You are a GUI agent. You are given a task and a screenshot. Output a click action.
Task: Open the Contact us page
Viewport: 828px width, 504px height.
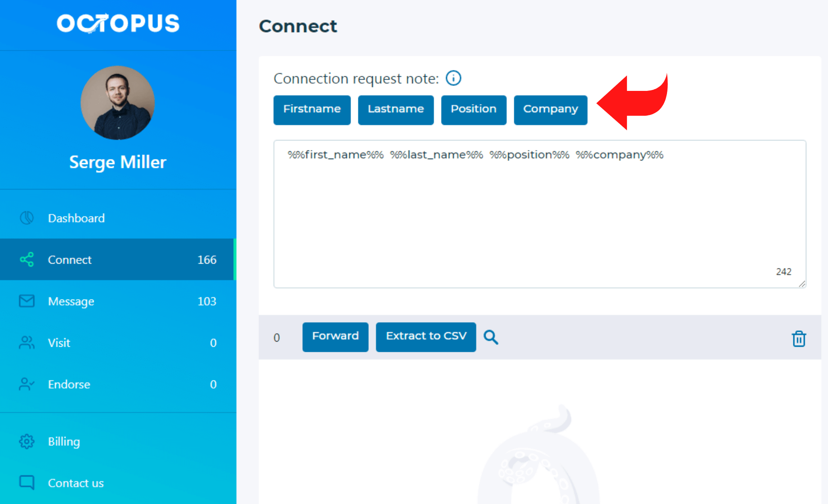[118, 483]
